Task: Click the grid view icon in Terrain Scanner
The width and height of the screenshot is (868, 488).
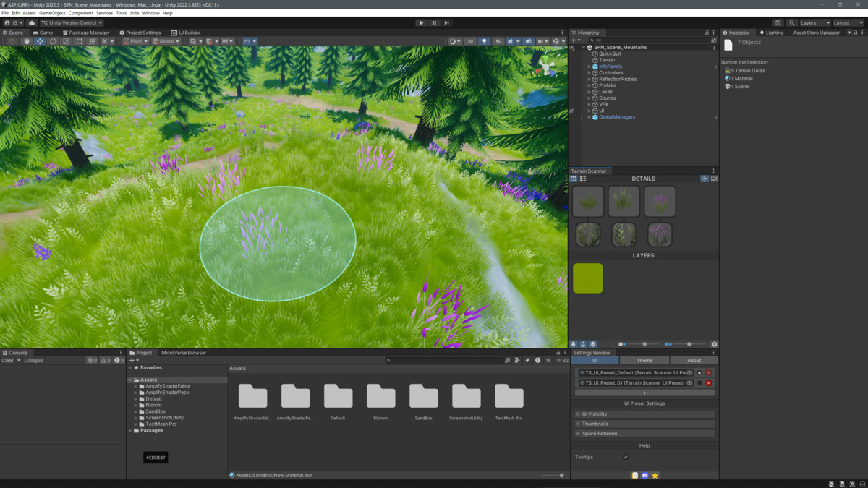Action: pos(574,178)
